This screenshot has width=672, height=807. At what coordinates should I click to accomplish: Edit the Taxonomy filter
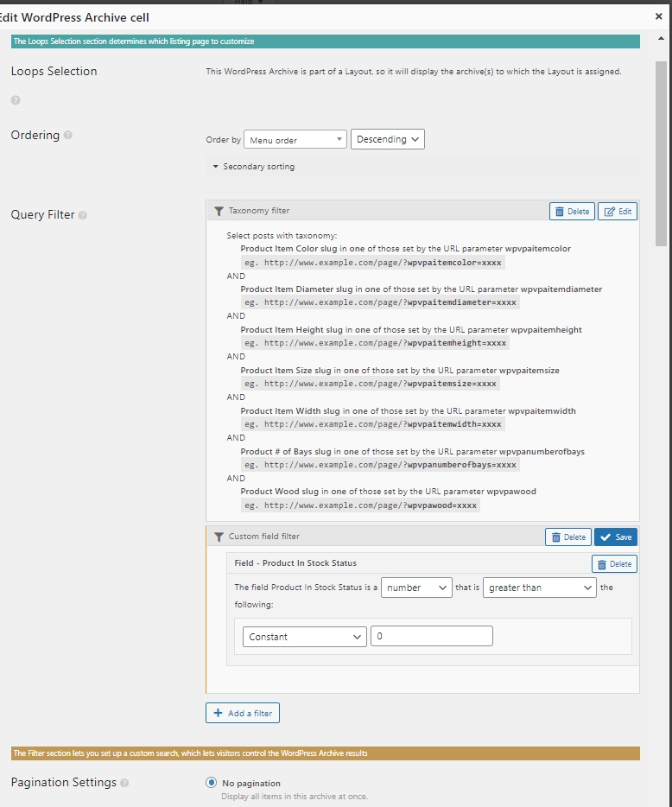(618, 212)
